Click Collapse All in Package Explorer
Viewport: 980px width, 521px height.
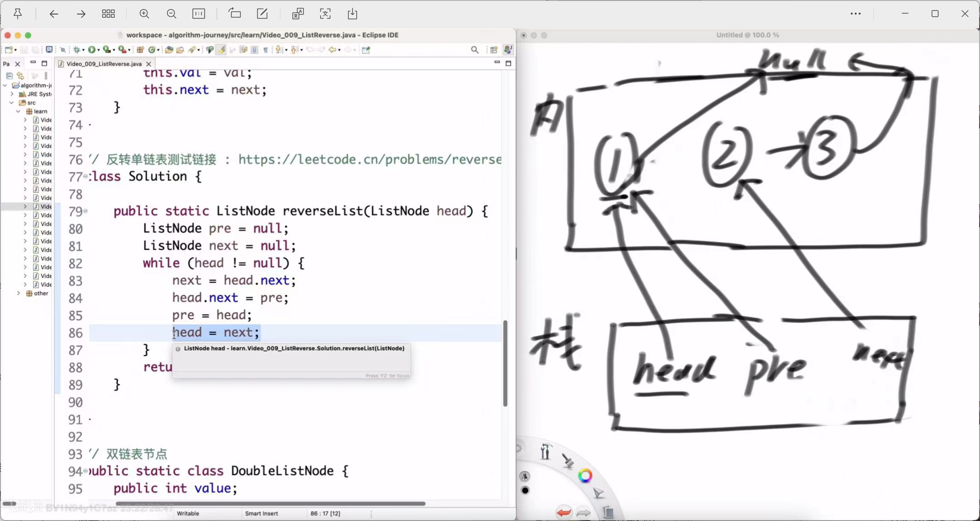9,76
